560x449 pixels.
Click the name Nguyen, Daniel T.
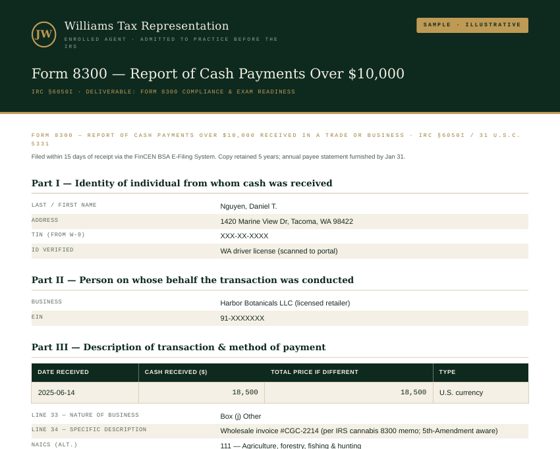pyautogui.click(x=248, y=206)
